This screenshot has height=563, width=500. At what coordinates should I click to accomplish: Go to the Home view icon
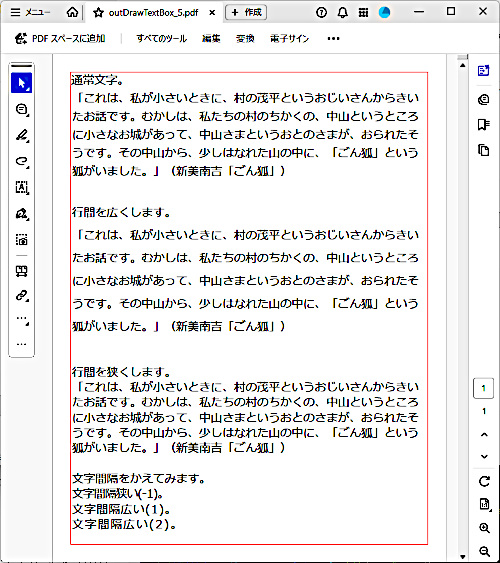coord(72,12)
